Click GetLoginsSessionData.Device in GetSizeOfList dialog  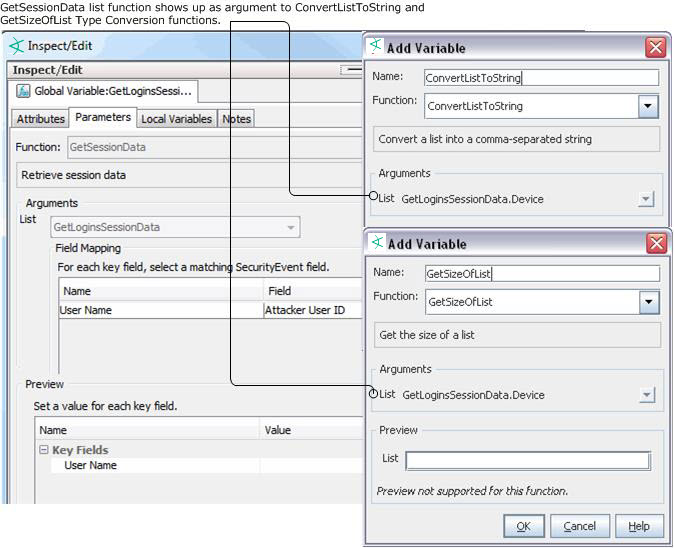pyautogui.click(x=473, y=395)
